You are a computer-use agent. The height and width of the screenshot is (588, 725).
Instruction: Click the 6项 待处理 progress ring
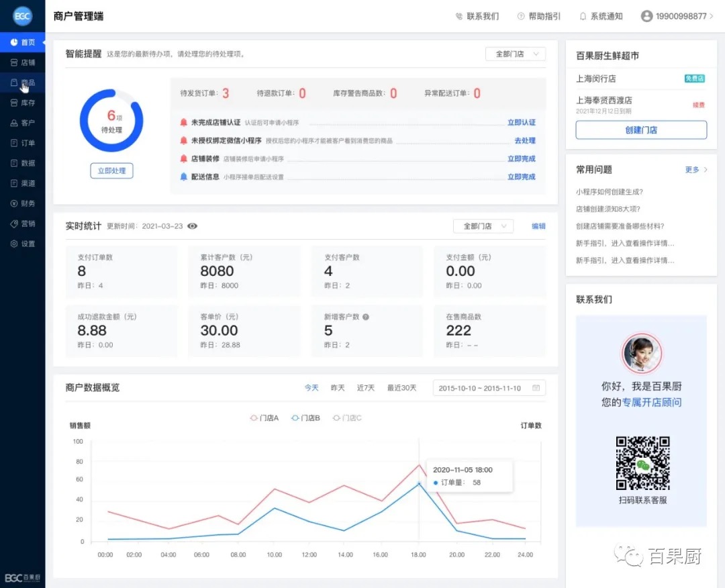(111, 121)
